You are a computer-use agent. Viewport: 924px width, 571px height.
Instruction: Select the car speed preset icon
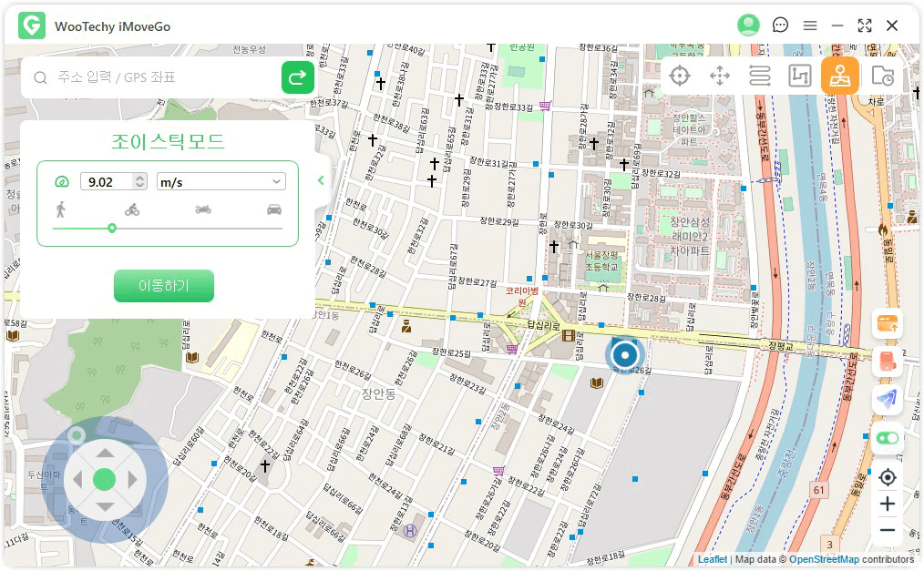pyautogui.click(x=273, y=209)
